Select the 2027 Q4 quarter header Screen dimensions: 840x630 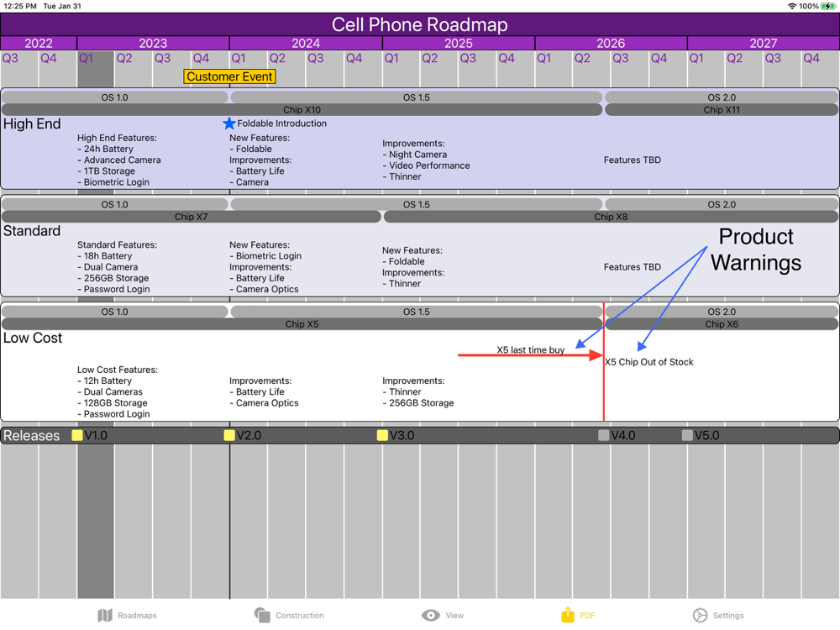[811, 59]
